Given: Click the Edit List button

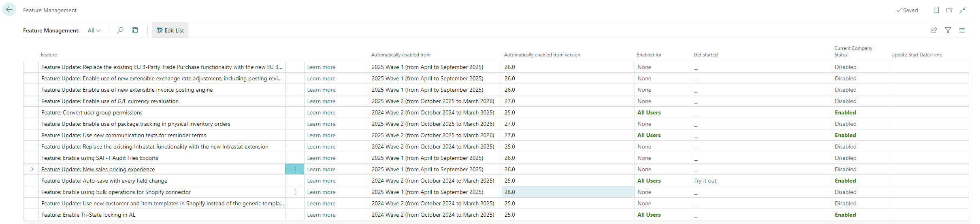Looking at the screenshot, I should coord(170,30).
